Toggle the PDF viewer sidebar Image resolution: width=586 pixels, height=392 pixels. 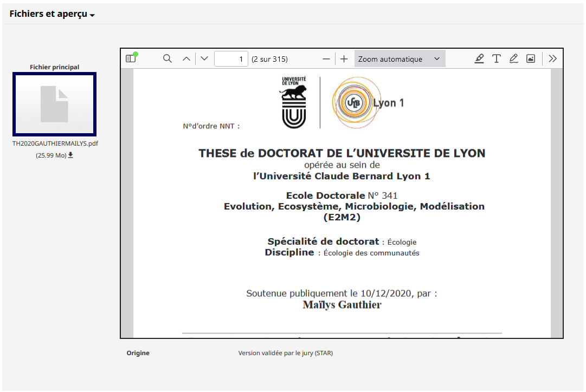tap(131, 58)
